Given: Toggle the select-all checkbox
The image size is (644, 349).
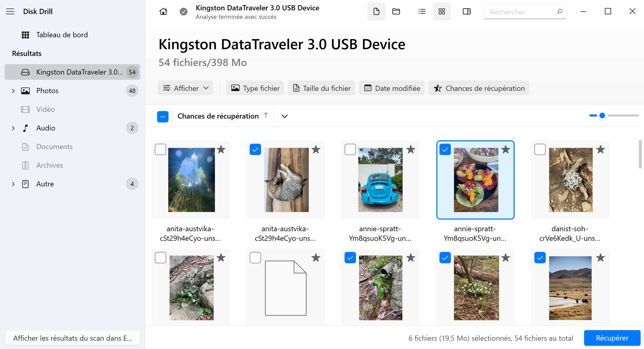Looking at the screenshot, I should tap(163, 117).
